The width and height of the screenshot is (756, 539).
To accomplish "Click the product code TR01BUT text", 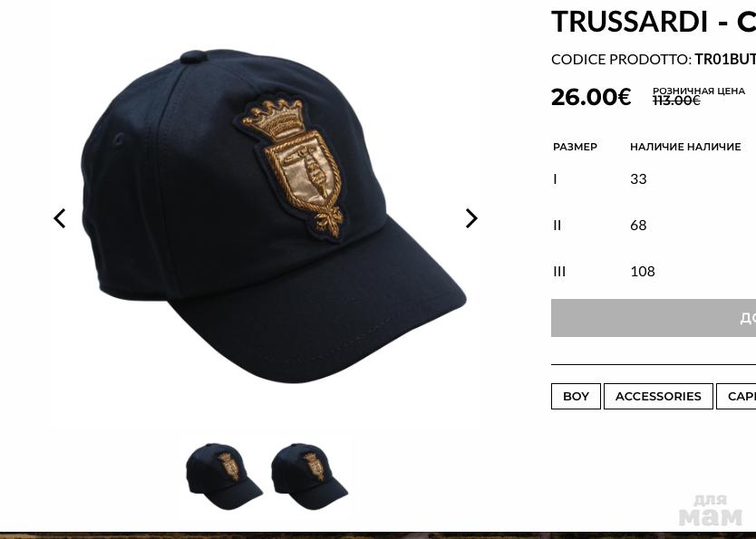I will click(725, 59).
